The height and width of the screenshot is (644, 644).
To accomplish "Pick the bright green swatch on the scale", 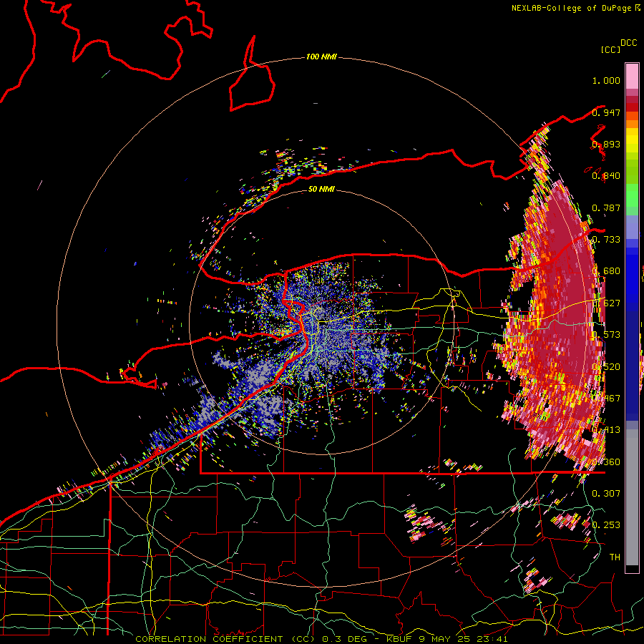I will (x=632, y=195).
